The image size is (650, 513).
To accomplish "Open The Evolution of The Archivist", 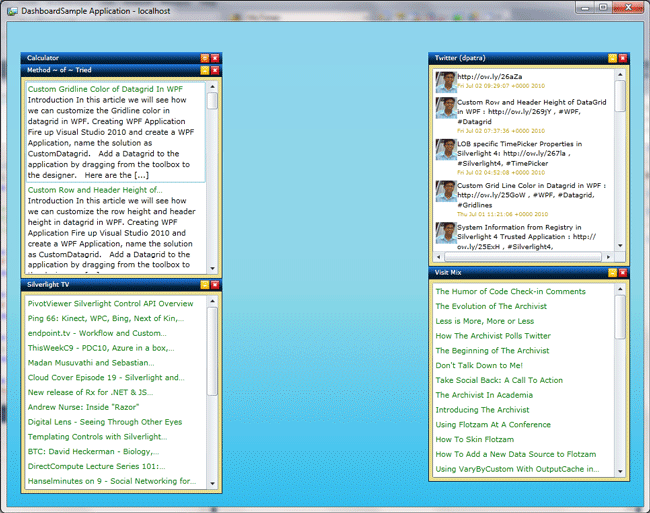I will 491,306.
